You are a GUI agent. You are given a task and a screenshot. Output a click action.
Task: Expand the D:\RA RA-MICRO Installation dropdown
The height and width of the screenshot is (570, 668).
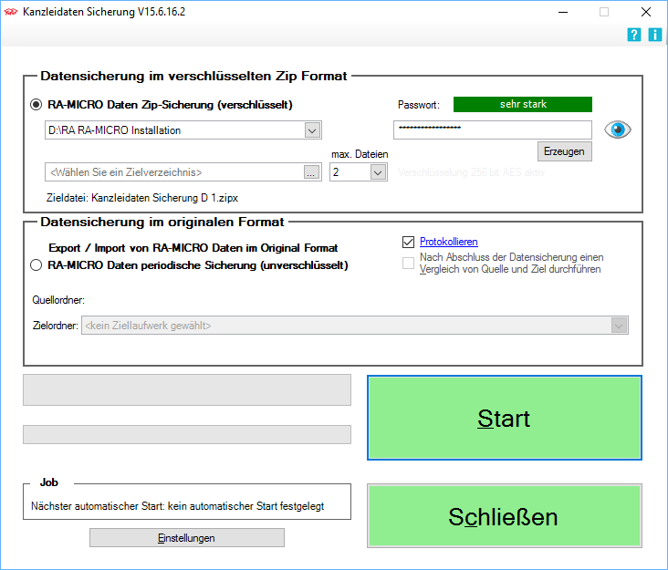pos(312,130)
